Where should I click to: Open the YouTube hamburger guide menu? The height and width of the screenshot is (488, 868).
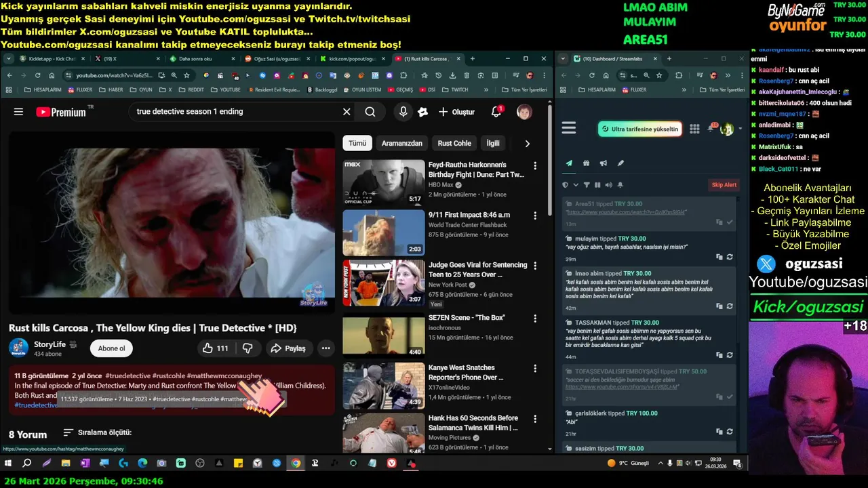click(18, 112)
